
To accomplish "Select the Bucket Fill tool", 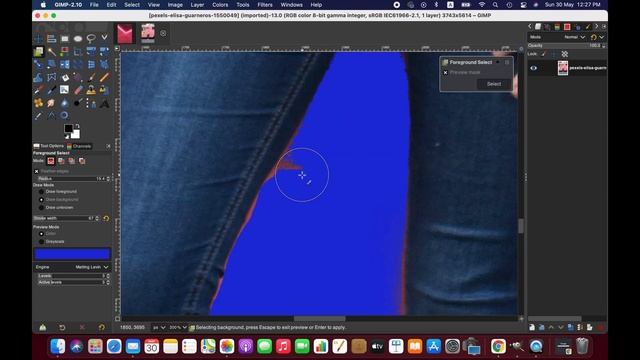I will tap(64, 77).
